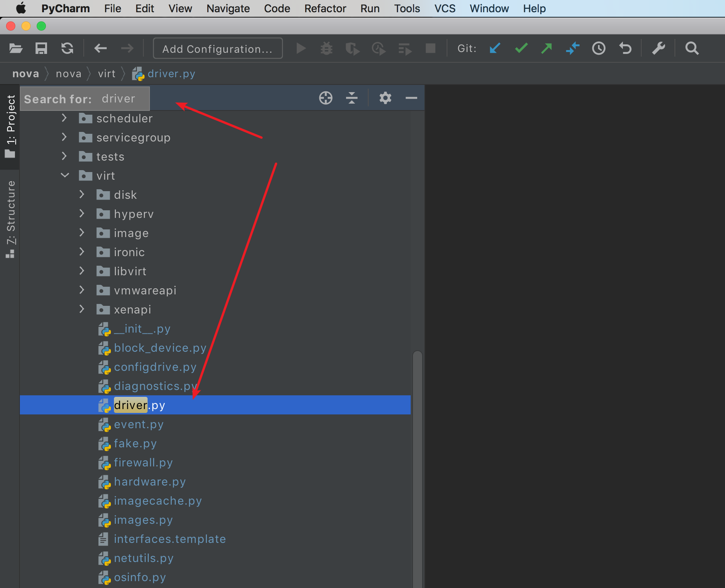Collapse the virt folder
The height and width of the screenshot is (588, 725).
(65, 175)
